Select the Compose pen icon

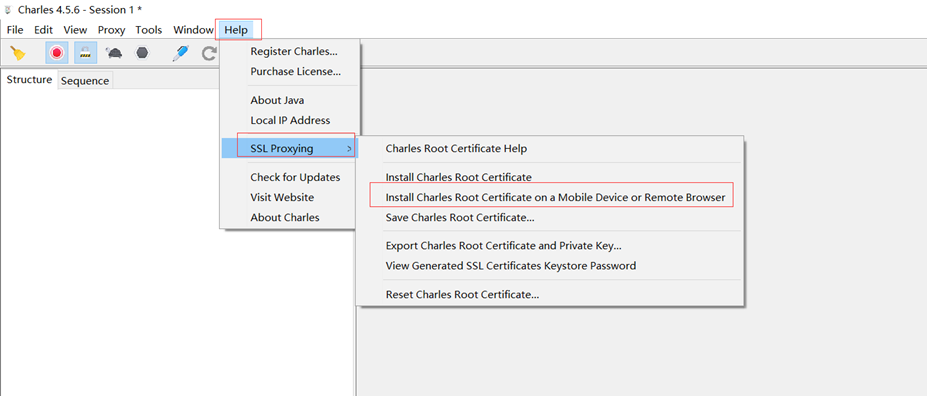[x=180, y=53]
